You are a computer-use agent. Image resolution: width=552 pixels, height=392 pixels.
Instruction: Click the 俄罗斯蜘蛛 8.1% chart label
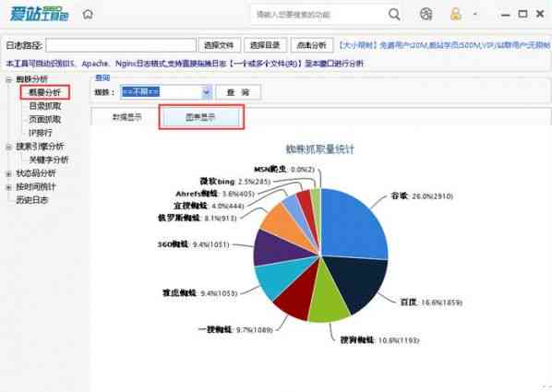tap(198, 218)
